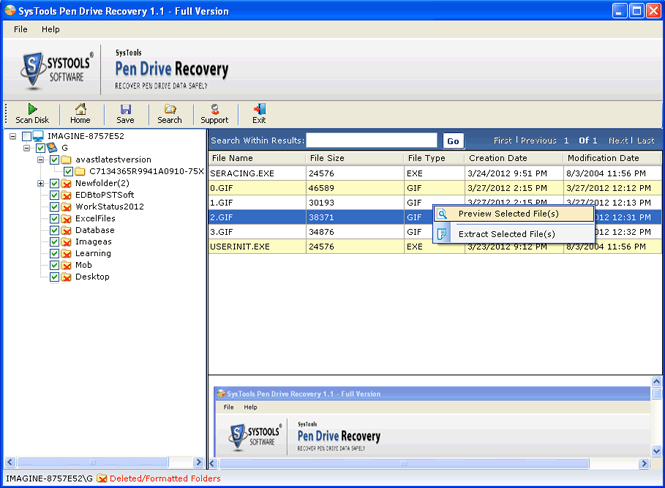This screenshot has height=488, width=665.
Task: Collapse the G drive node
Action: [27, 148]
